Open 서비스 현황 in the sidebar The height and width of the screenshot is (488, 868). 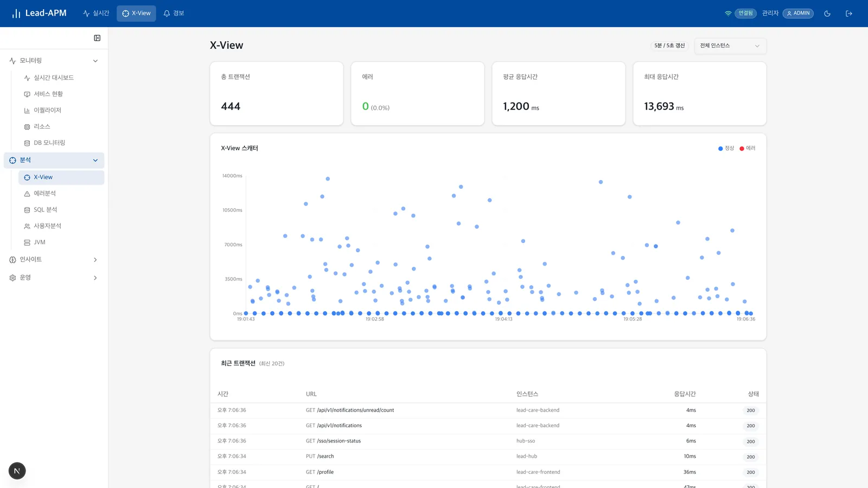point(61,94)
